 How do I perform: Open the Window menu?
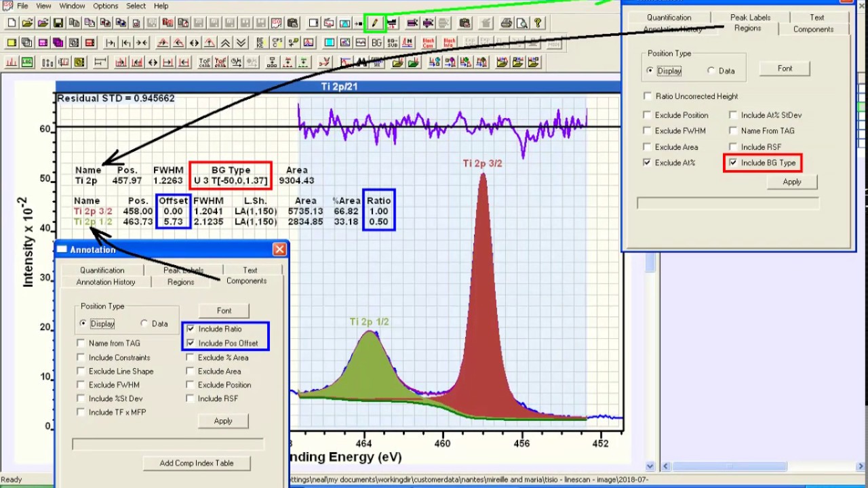[72, 6]
